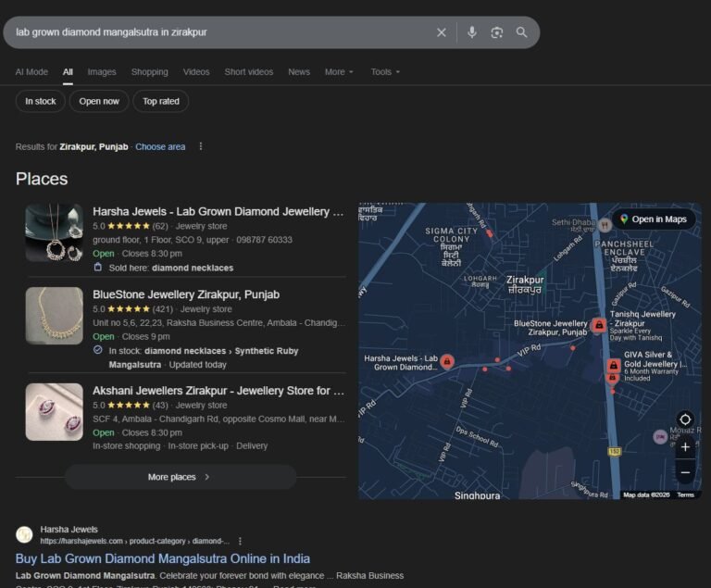Toggle the Open now filter chip
This screenshot has width=711, height=588.
tap(99, 101)
